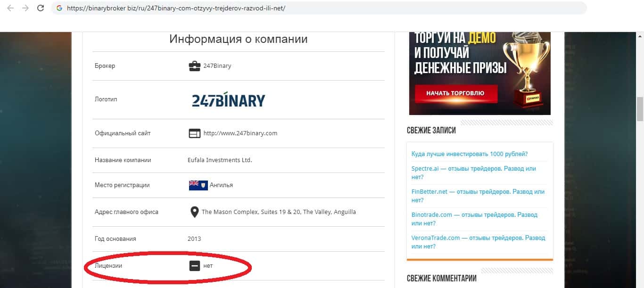Click the briefcase icon next to 247Binary

click(x=195, y=66)
